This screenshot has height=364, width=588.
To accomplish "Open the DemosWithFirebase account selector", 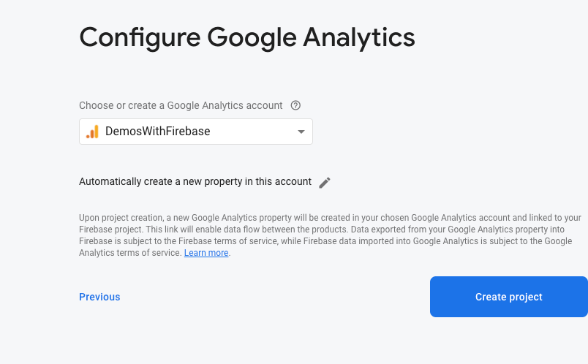I will (196, 132).
